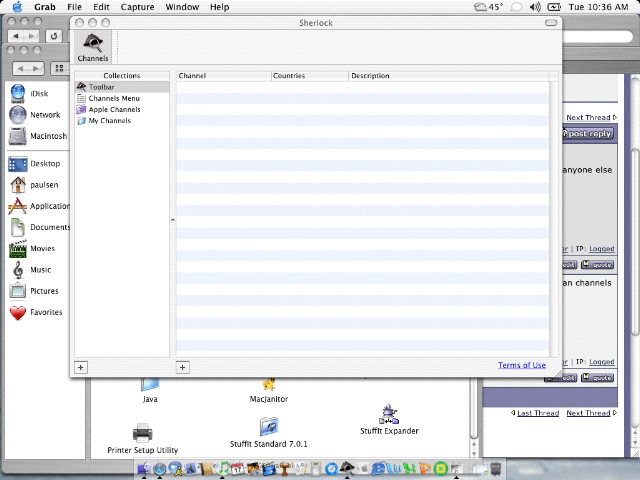Open the Next Thread link beside Last Thread
The image size is (640, 480).
[588, 413]
